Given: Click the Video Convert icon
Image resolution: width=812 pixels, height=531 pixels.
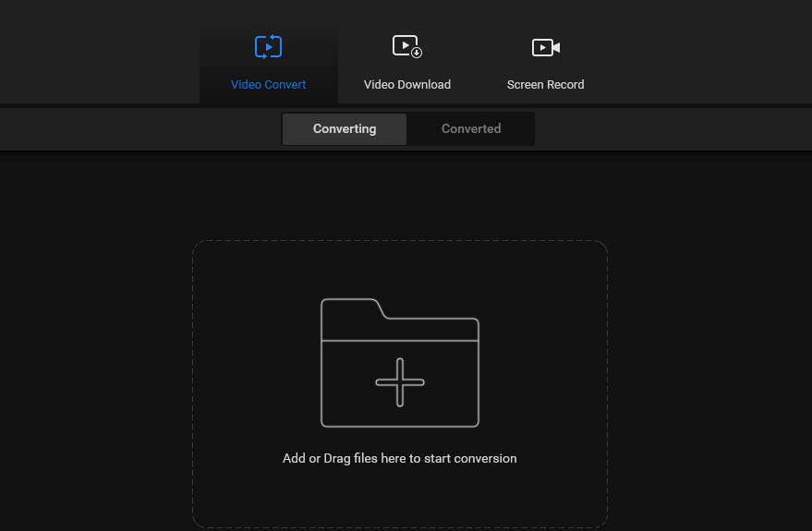Looking at the screenshot, I should pyautogui.click(x=268, y=46).
